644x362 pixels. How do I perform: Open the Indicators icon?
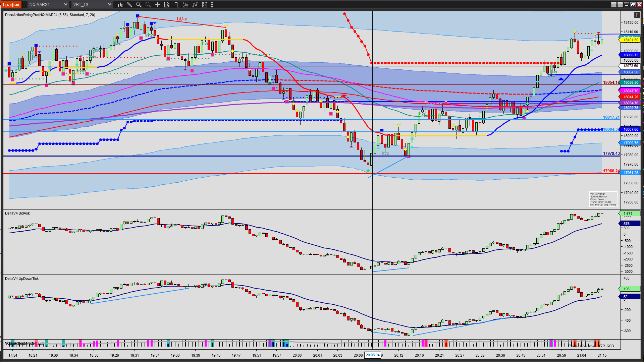[x=186, y=5]
